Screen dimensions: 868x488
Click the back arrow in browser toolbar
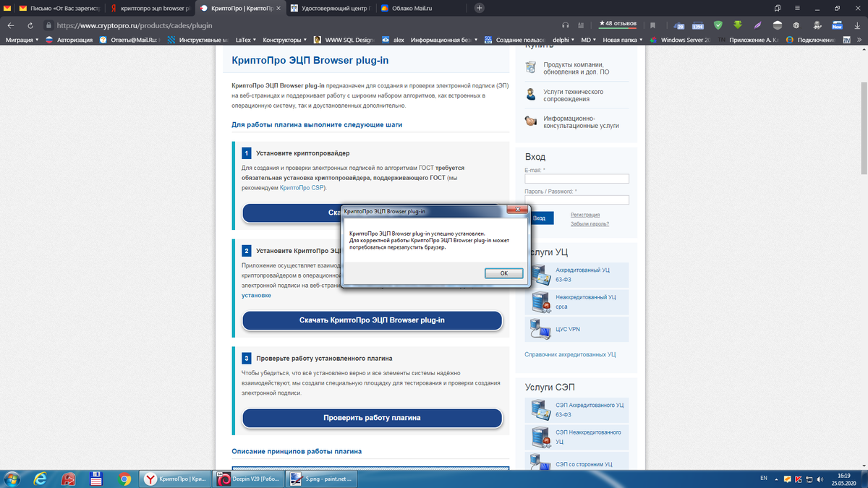pos(11,25)
